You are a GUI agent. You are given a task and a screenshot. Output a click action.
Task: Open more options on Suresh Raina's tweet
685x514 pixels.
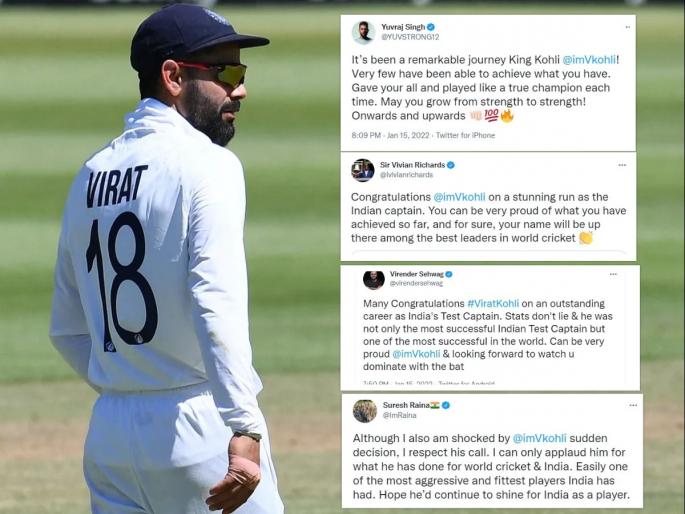click(633, 405)
